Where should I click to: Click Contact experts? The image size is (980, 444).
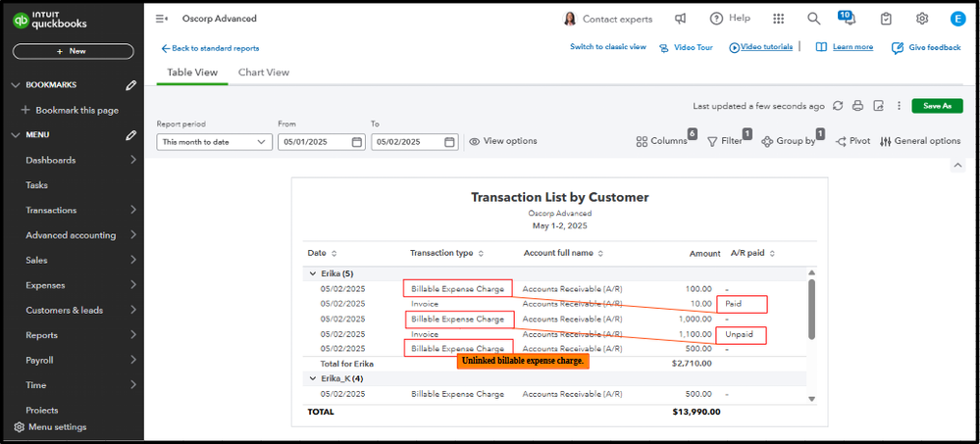(x=607, y=19)
